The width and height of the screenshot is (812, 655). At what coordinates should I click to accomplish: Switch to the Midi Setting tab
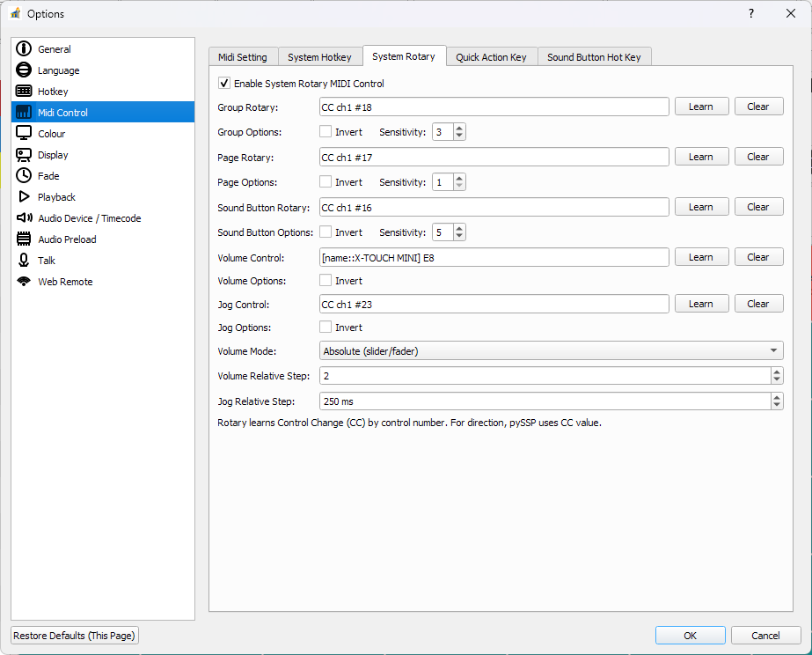tap(243, 57)
